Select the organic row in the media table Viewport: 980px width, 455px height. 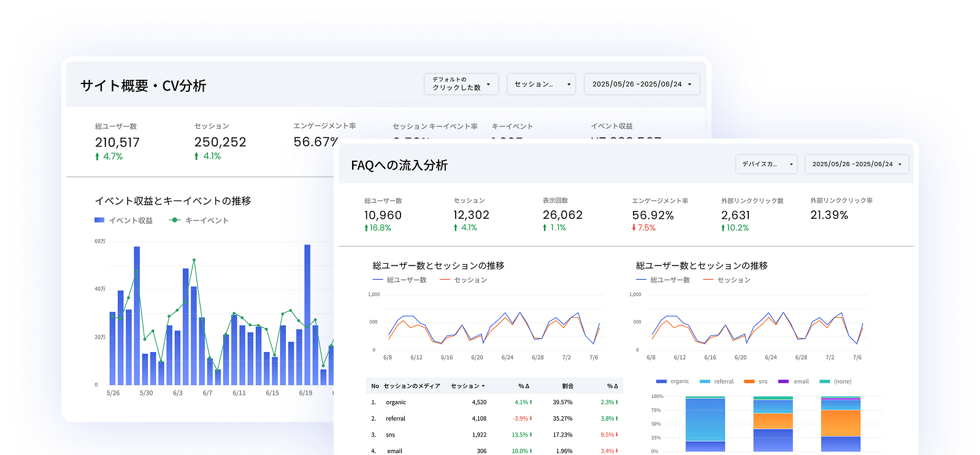[x=494, y=402]
